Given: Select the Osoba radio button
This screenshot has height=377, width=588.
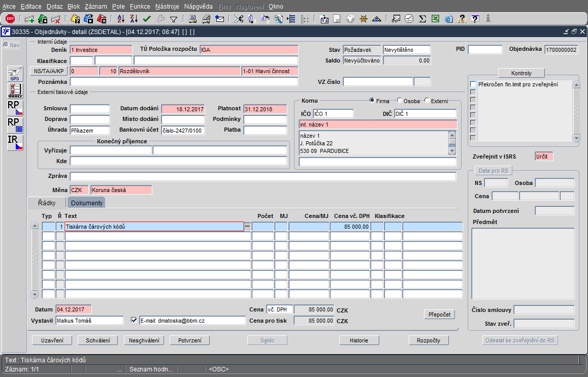Looking at the screenshot, I should (400, 101).
